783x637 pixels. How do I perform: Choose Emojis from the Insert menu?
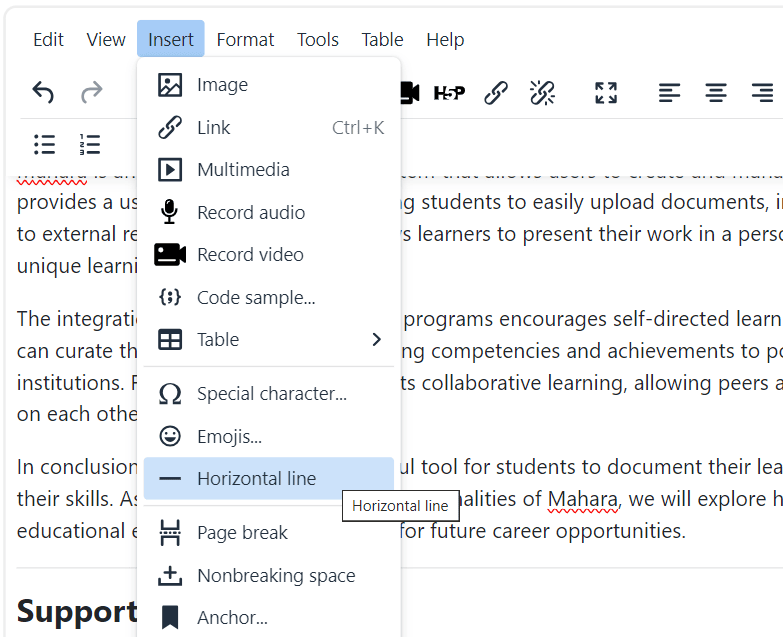229,437
